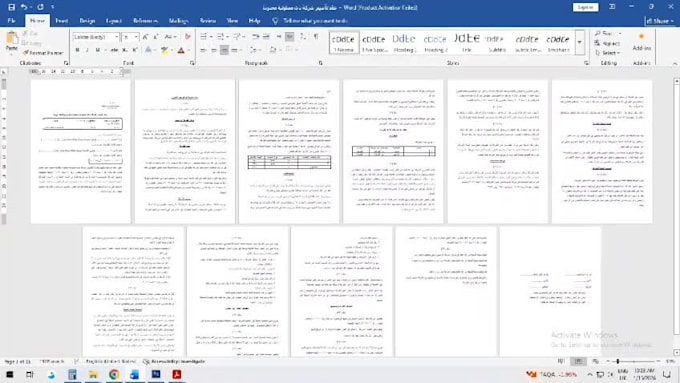Center align the text
The height and width of the screenshot is (383, 680).
point(213,50)
